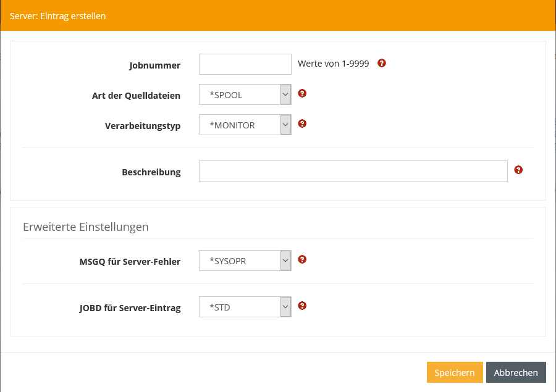Save the entry with Speichern
The width and height of the screenshot is (556, 392).
454,372
